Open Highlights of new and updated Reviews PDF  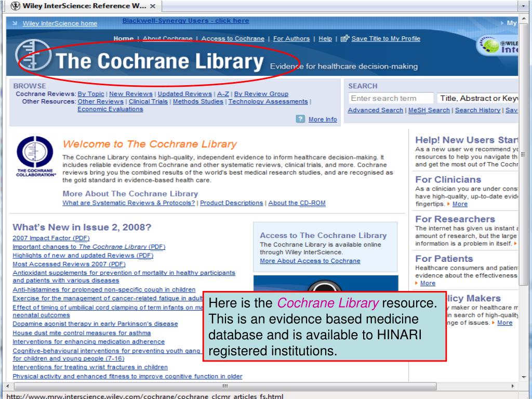[83, 256]
